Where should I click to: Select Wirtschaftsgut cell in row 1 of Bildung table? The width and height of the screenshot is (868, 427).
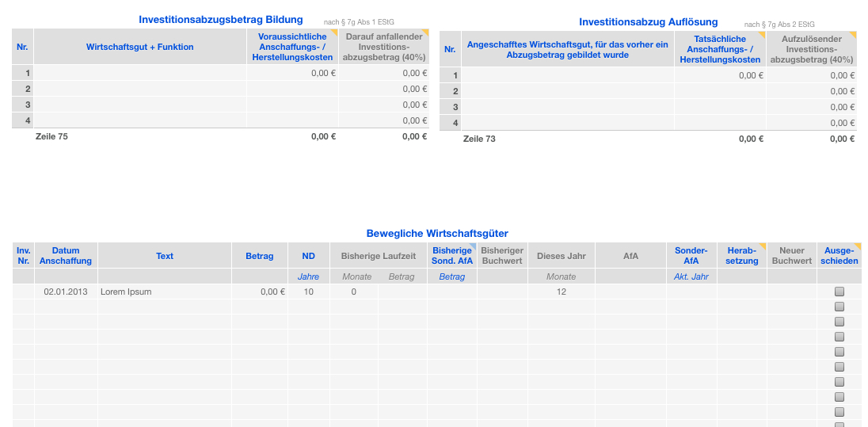click(140, 73)
